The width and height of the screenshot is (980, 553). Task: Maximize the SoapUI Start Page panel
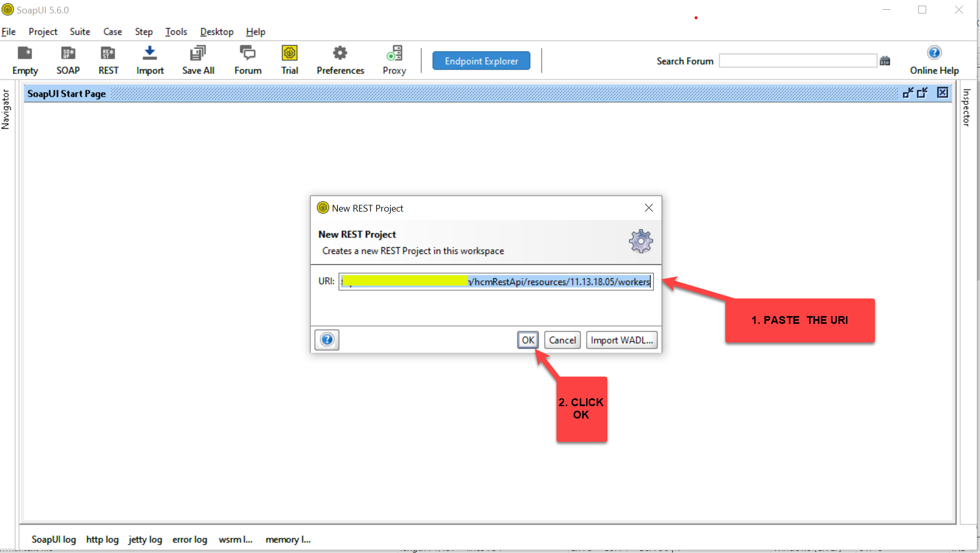click(x=922, y=93)
